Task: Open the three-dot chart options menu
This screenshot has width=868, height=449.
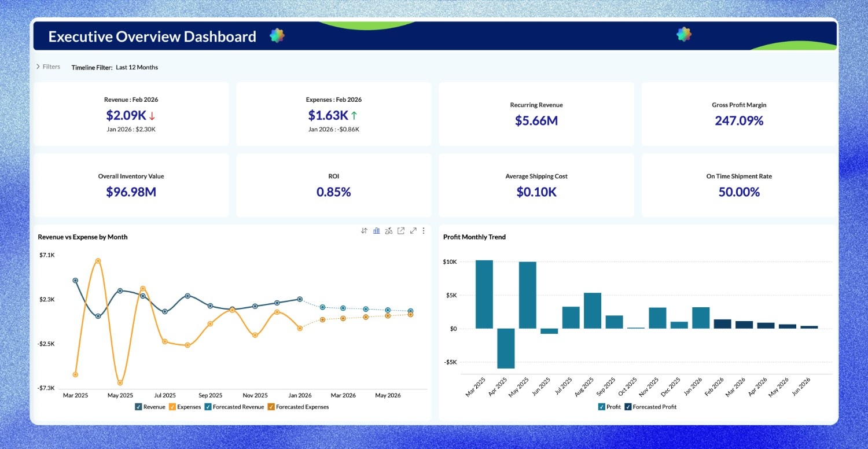Action: point(423,230)
